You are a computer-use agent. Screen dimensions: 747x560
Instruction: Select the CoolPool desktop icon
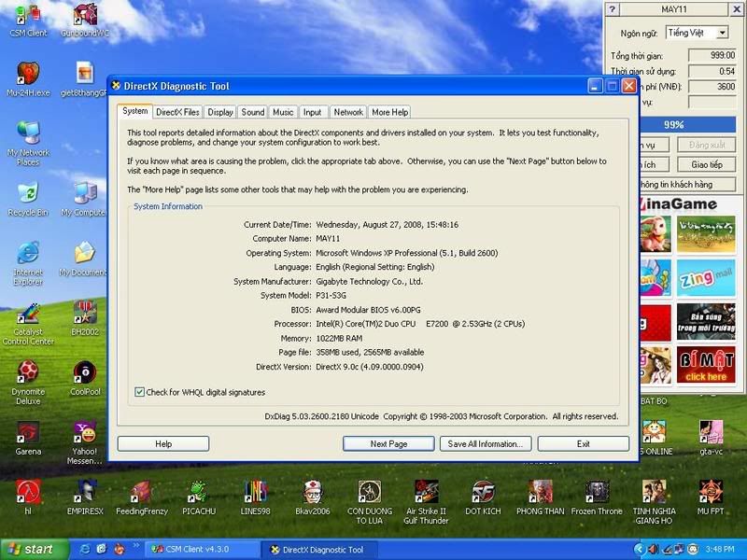pyautogui.click(x=85, y=378)
